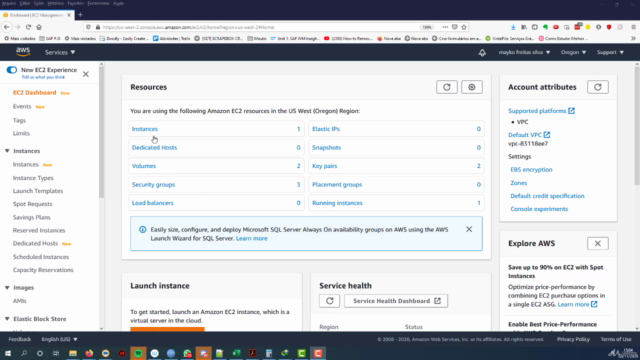Open Task View on taskbar

pyautogui.click(x=56, y=353)
